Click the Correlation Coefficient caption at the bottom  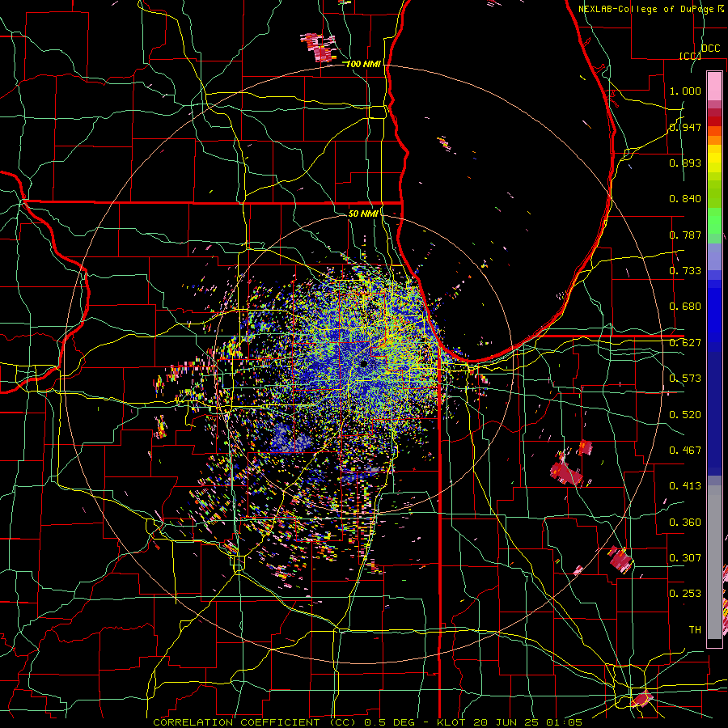click(367, 722)
